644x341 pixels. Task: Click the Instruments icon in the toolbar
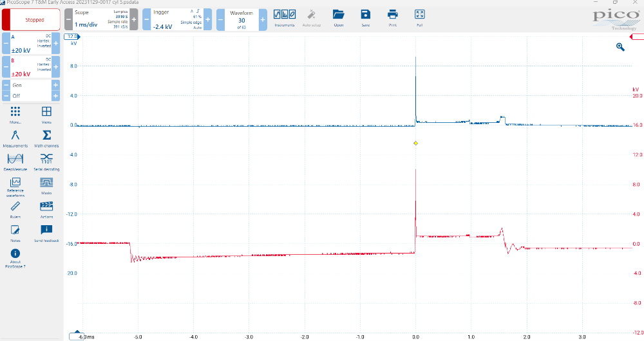tap(284, 17)
